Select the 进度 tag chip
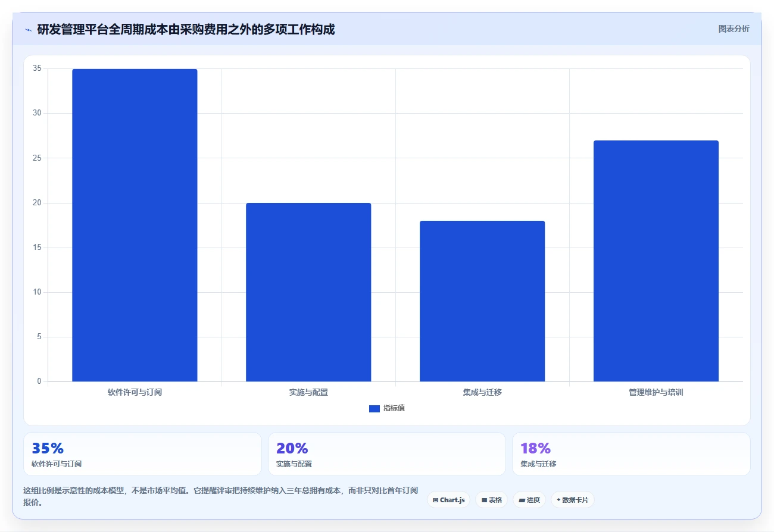774x532 pixels. click(529, 500)
